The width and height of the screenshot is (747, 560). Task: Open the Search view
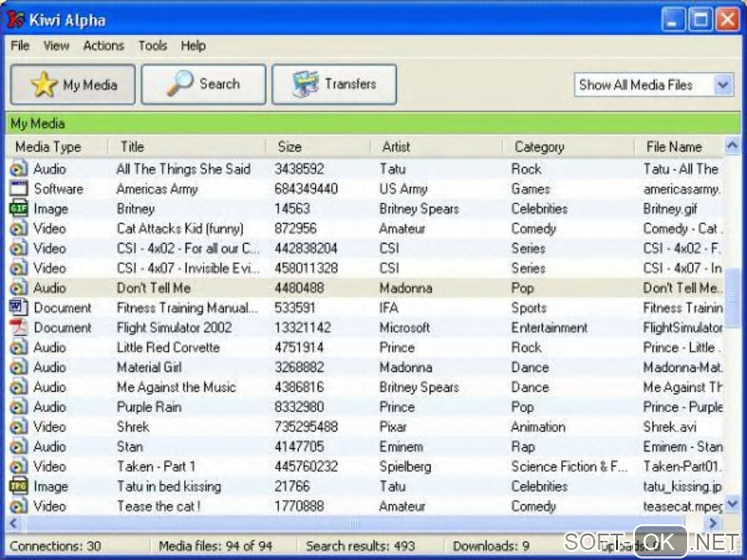204,84
